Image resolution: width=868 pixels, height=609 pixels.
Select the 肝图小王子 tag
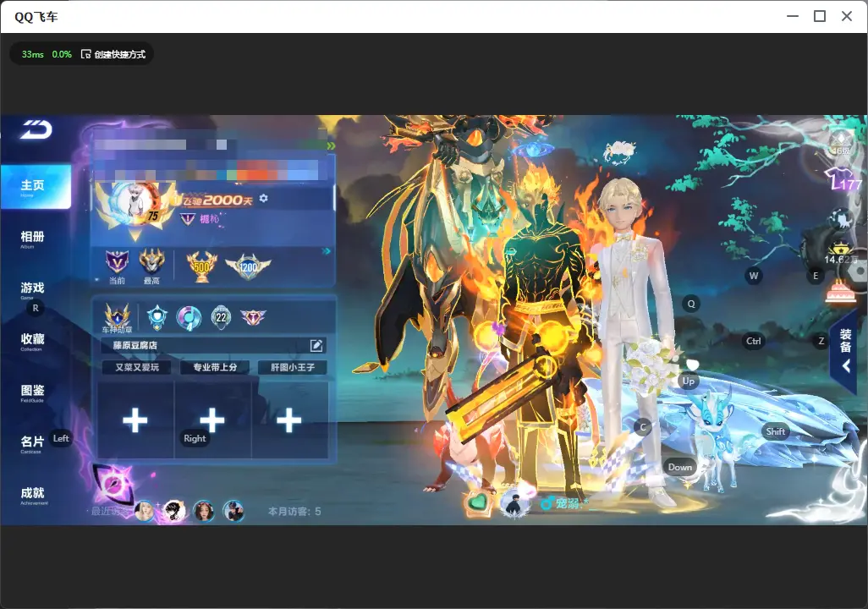click(292, 367)
